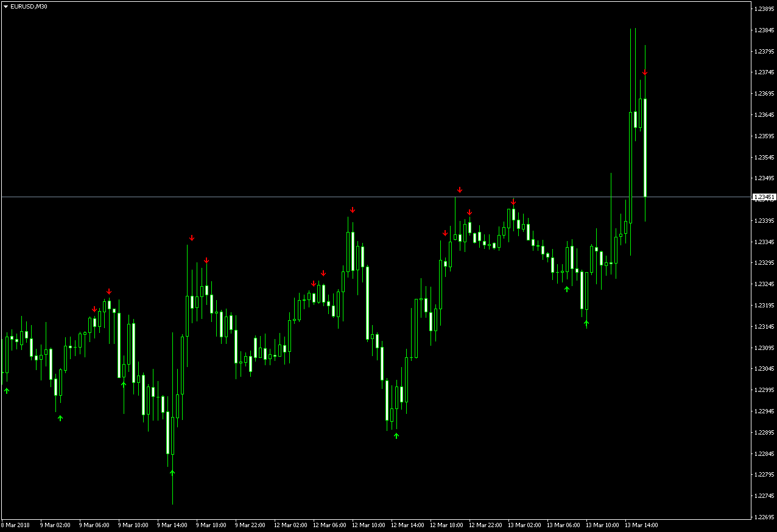
Task: Click the 13 Mar 06:00 time label
Action: pos(563,525)
